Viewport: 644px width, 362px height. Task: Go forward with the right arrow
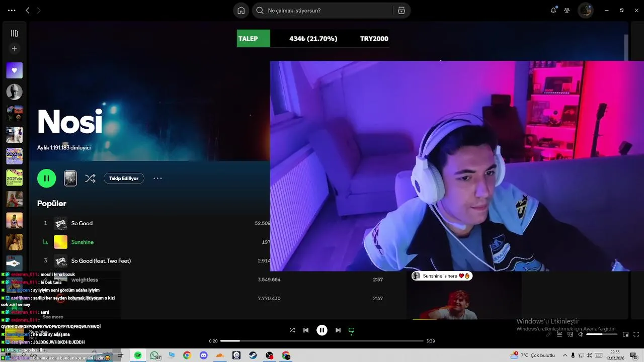(39, 10)
